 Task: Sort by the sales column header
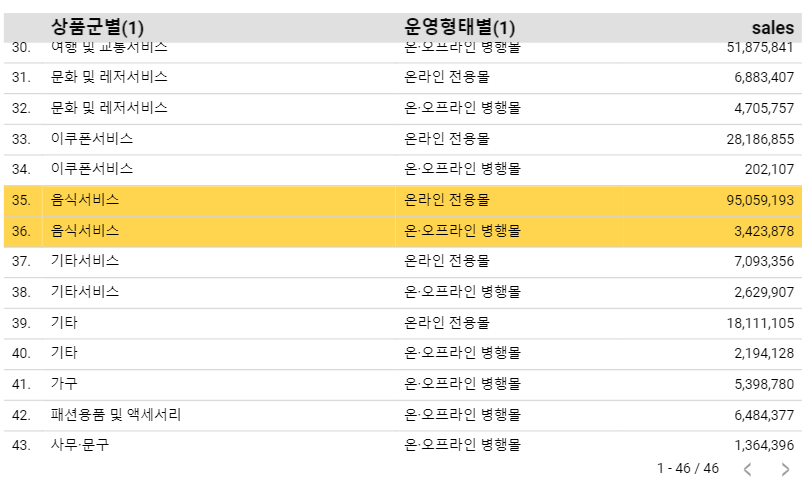[x=772, y=27]
